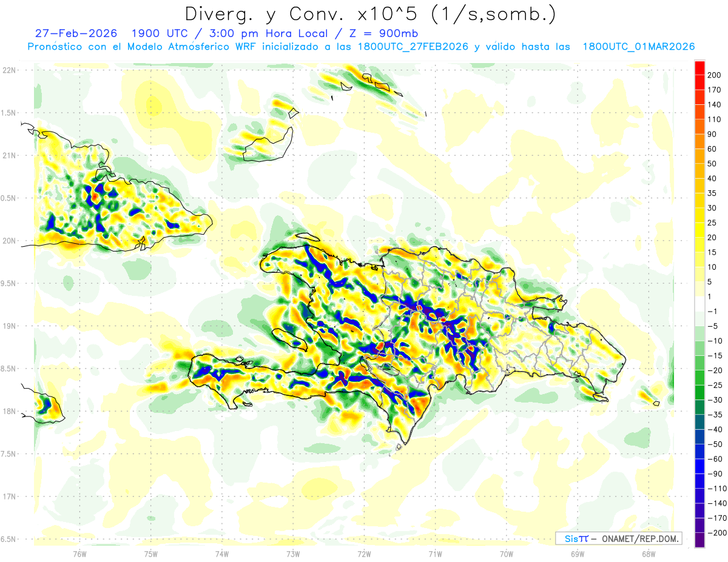This screenshot has width=728, height=562.
Task: Click the '19N' latitude label
Action: point(9,326)
